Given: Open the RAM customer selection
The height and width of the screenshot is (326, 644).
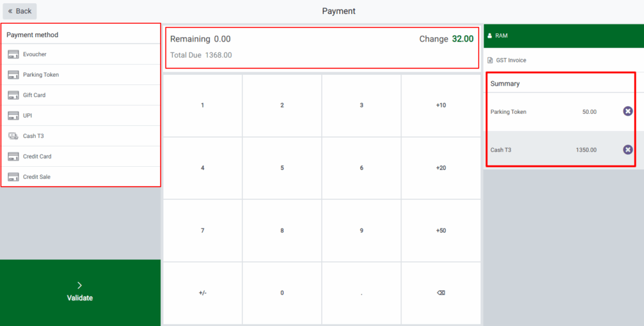Looking at the screenshot, I should coord(563,36).
